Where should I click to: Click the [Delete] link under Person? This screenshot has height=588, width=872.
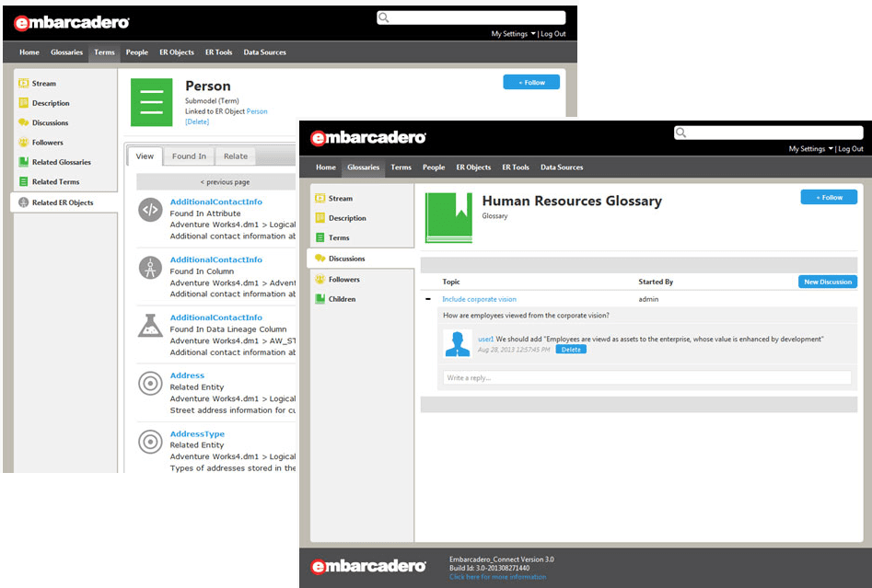pos(197,121)
